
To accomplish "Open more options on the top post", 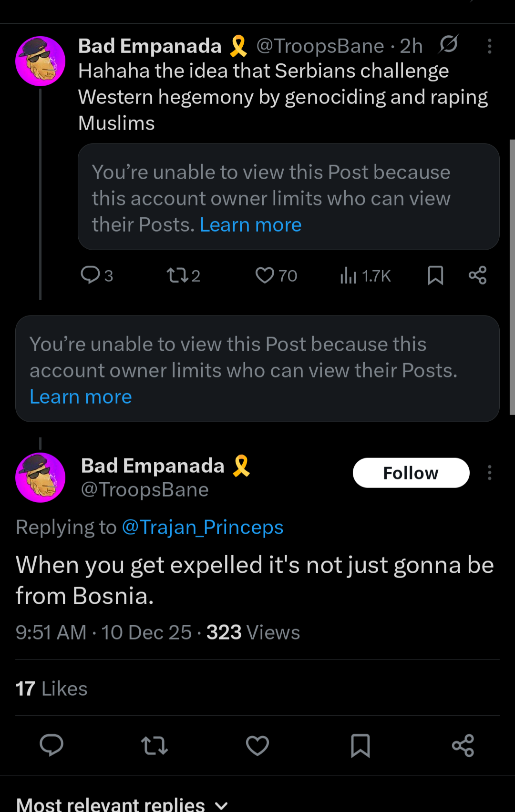I will 489,46.
